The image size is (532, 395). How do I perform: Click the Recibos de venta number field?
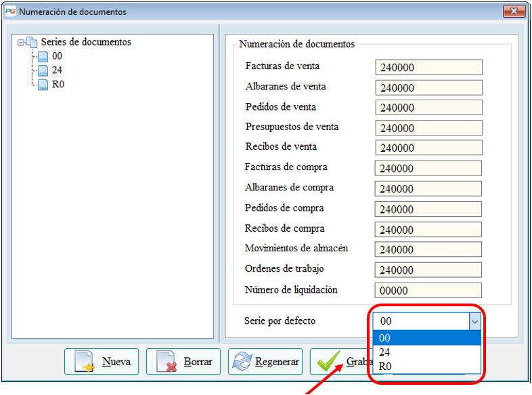point(428,148)
